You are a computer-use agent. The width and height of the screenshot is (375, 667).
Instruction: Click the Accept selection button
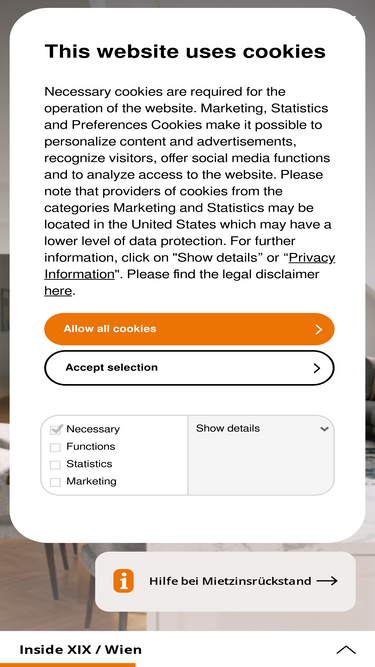189,368
